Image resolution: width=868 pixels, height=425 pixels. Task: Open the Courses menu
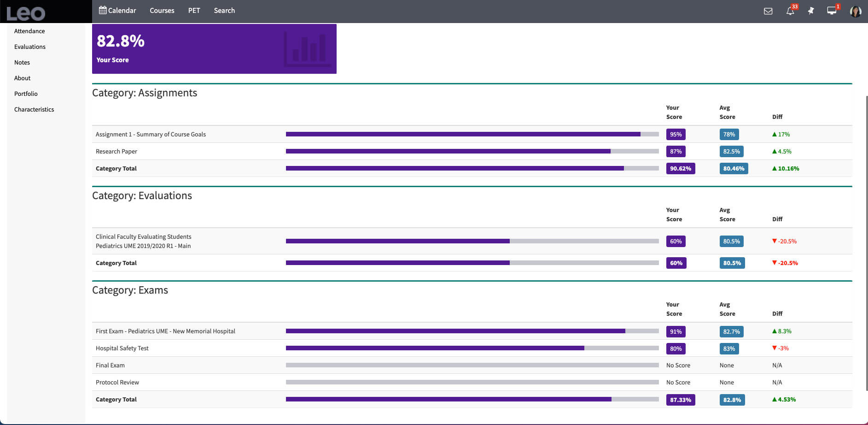[162, 11]
